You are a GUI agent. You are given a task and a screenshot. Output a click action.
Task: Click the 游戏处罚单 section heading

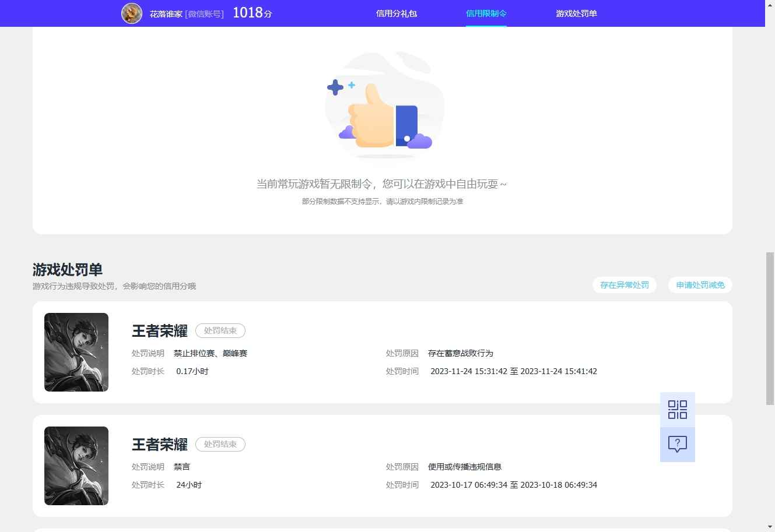[68, 270]
